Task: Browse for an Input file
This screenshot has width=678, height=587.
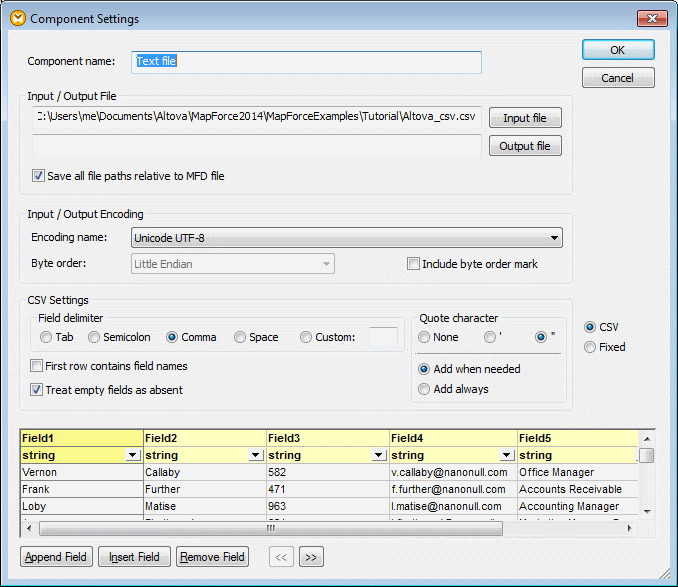Action: pyautogui.click(x=524, y=118)
